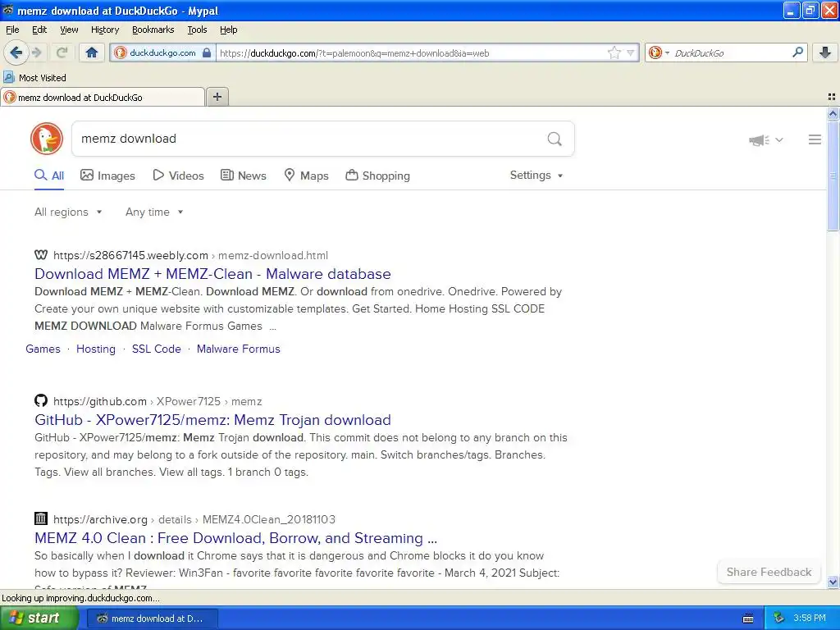The width and height of the screenshot is (840, 630).
Task: Open the Tools menu
Action: click(197, 30)
